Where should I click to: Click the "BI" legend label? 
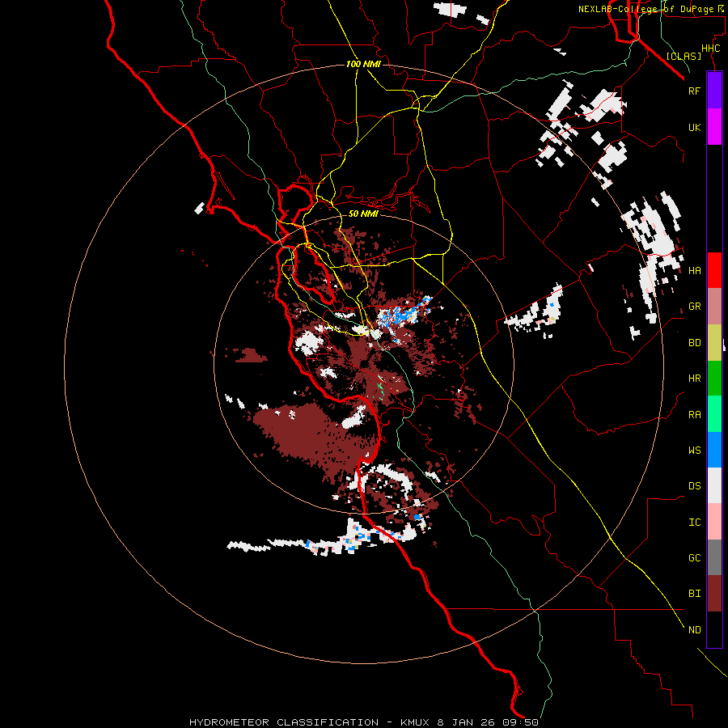click(694, 594)
